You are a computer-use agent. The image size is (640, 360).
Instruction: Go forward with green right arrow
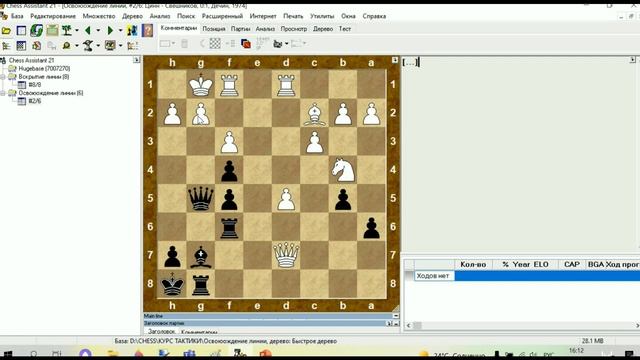click(x=110, y=31)
